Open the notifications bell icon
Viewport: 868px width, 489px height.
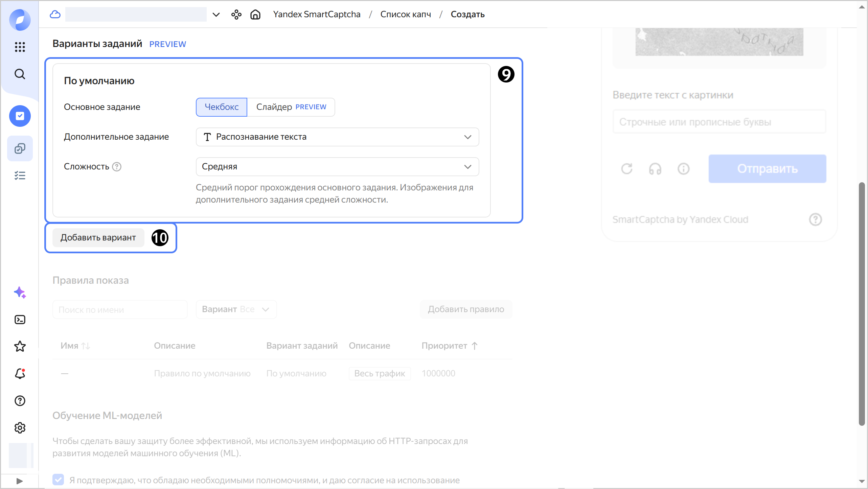coord(20,374)
